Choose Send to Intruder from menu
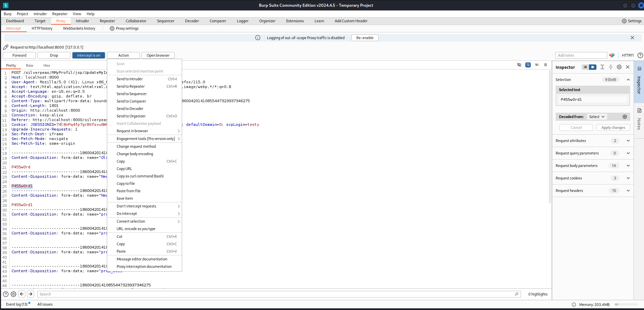The image size is (644, 310). tap(144, 79)
